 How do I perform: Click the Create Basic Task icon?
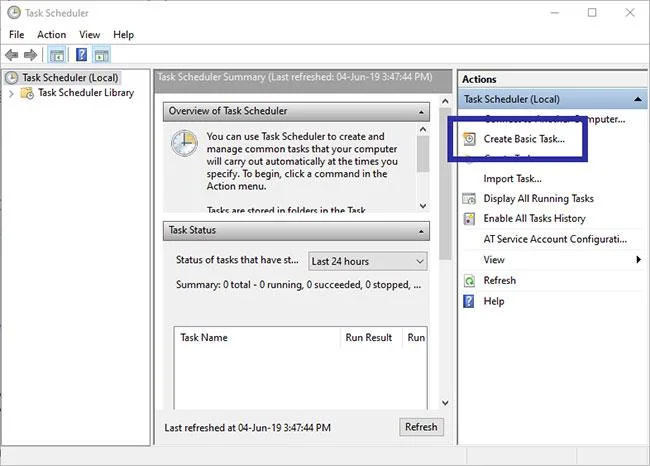pyautogui.click(x=469, y=139)
